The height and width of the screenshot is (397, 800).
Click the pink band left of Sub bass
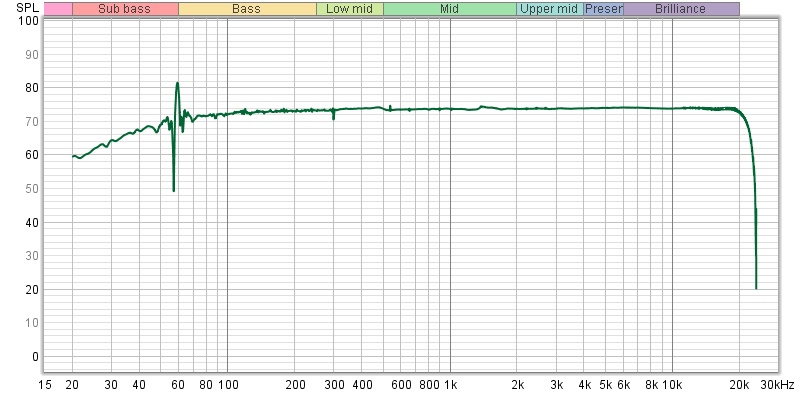coord(58,9)
